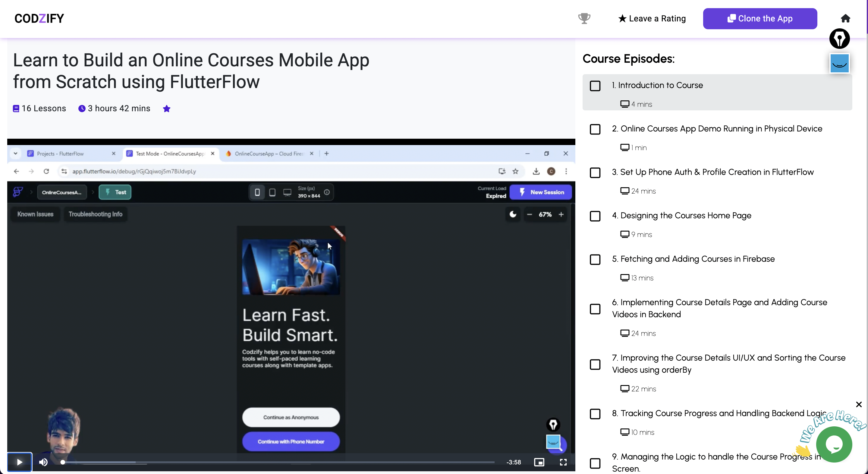Image resolution: width=868 pixels, height=474 pixels.
Task: Check episode 2 Online Courses App Demo
Action: coord(595,129)
